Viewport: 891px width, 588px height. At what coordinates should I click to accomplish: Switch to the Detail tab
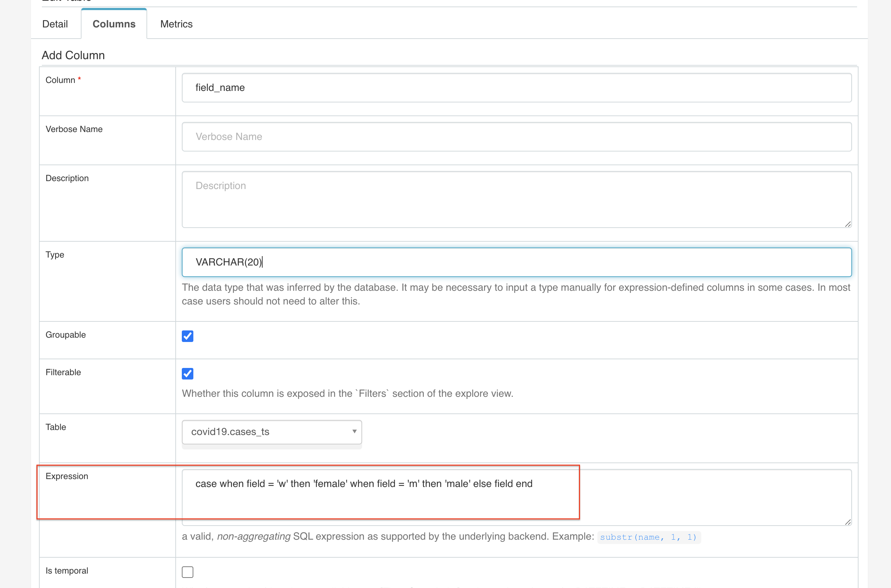[55, 24]
